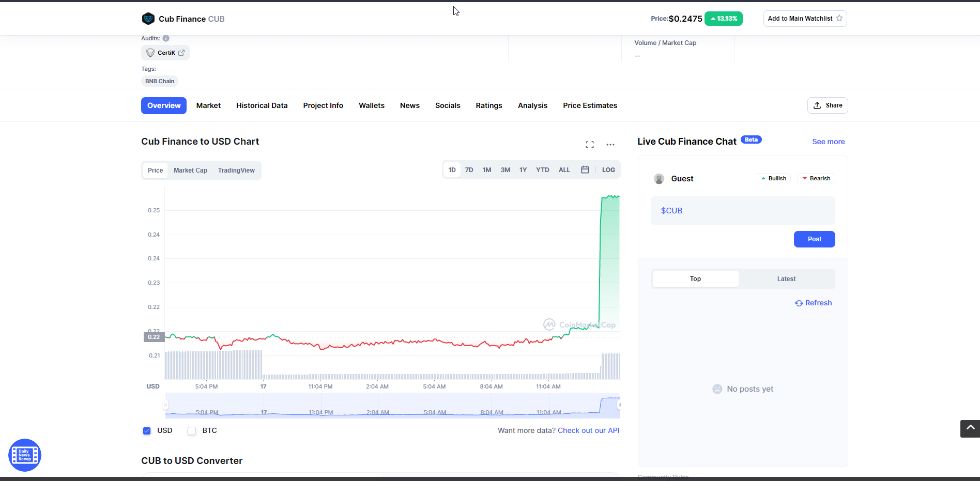
Task: Toggle LOG scale on chart
Action: (x=608, y=170)
